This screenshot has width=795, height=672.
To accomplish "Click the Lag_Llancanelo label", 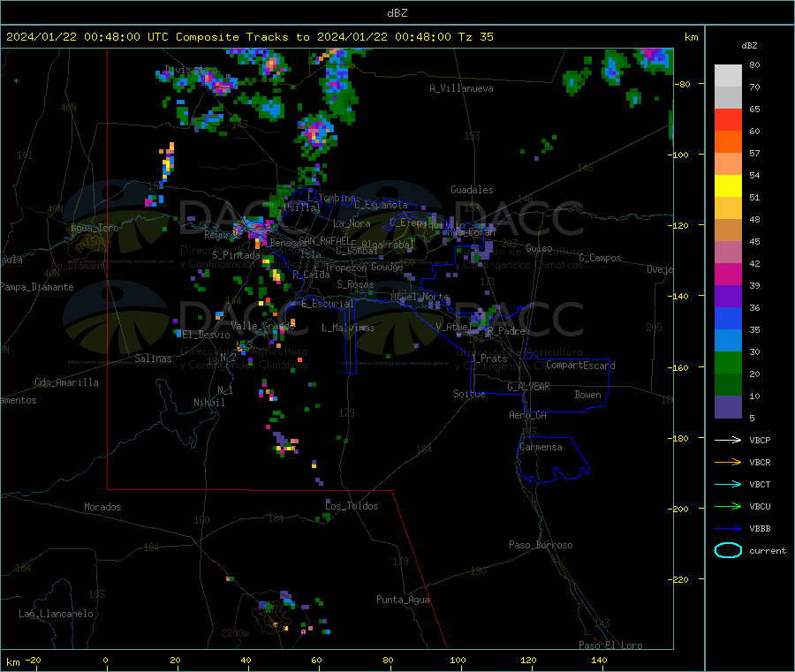I will [x=57, y=613].
